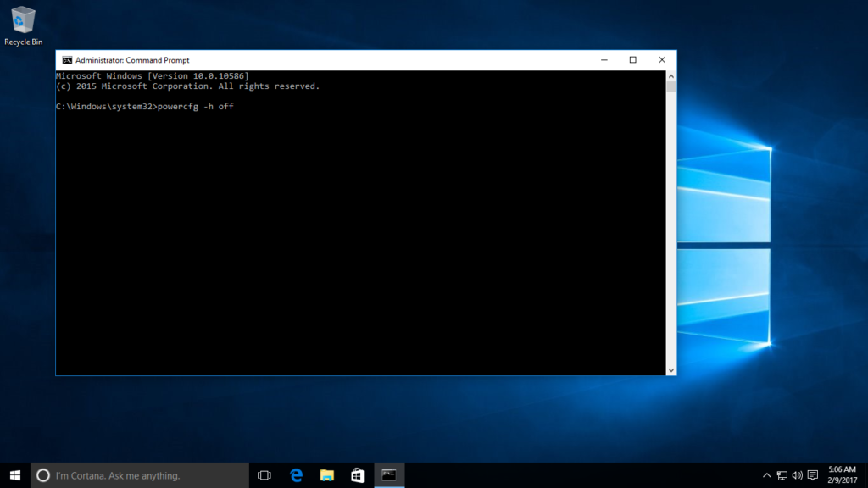
Task: Open the Windows Start menu
Action: [x=15, y=475]
